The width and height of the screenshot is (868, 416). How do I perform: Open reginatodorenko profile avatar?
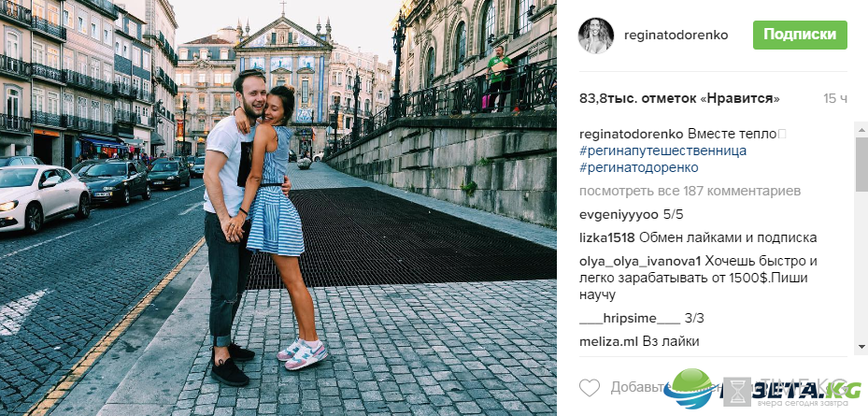pos(596,36)
